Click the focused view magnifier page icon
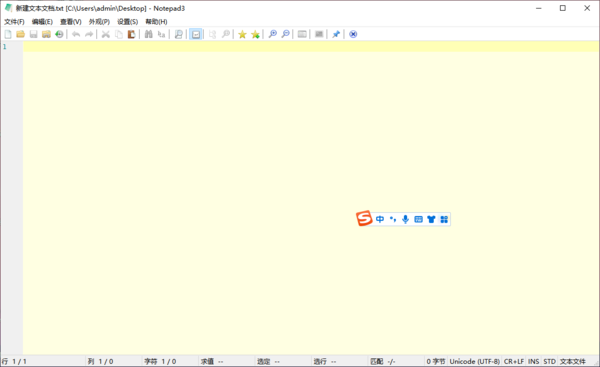The width and height of the screenshot is (600, 367). 178,34
